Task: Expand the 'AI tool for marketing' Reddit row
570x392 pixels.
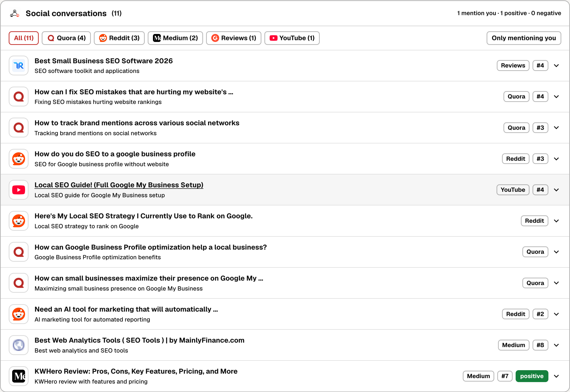Action: click(x=556, y=314)
